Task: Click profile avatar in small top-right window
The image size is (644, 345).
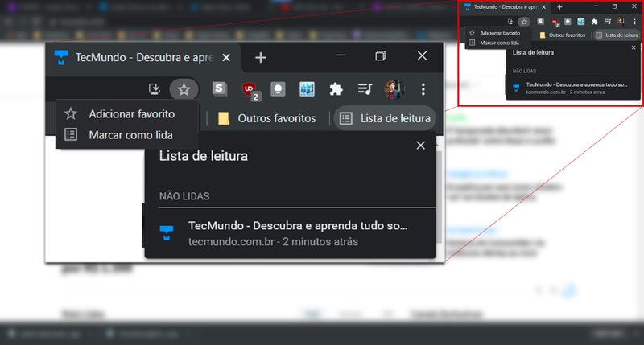Action: tap(621, 22)
